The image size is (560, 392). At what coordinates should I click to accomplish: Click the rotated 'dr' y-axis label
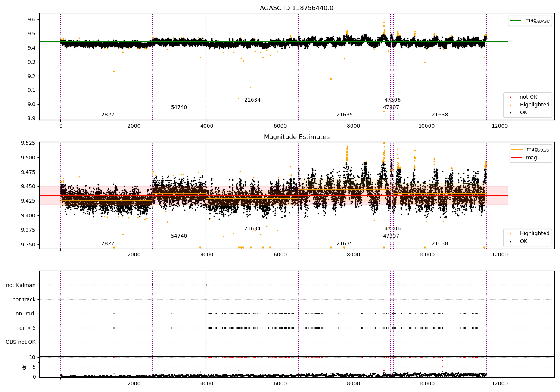pos(24,367)
